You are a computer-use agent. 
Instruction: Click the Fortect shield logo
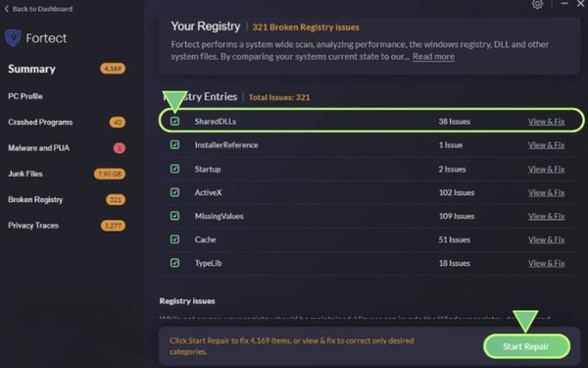coord(13,38)
